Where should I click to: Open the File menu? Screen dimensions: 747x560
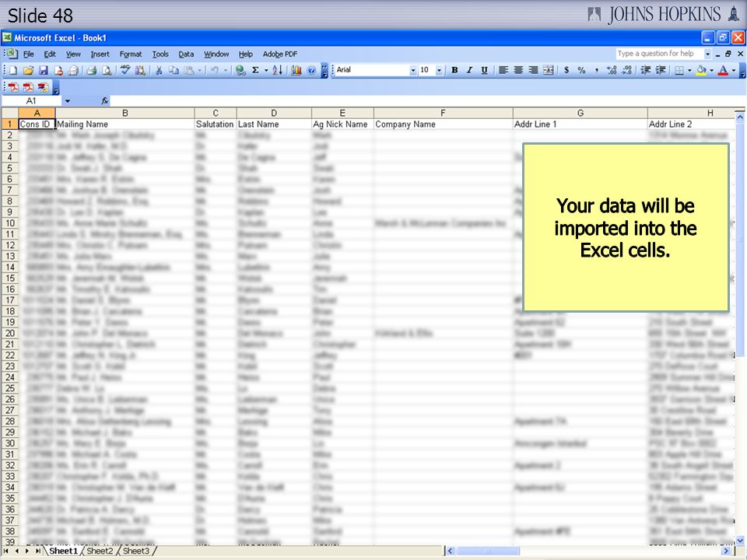[x=29, y=54]
